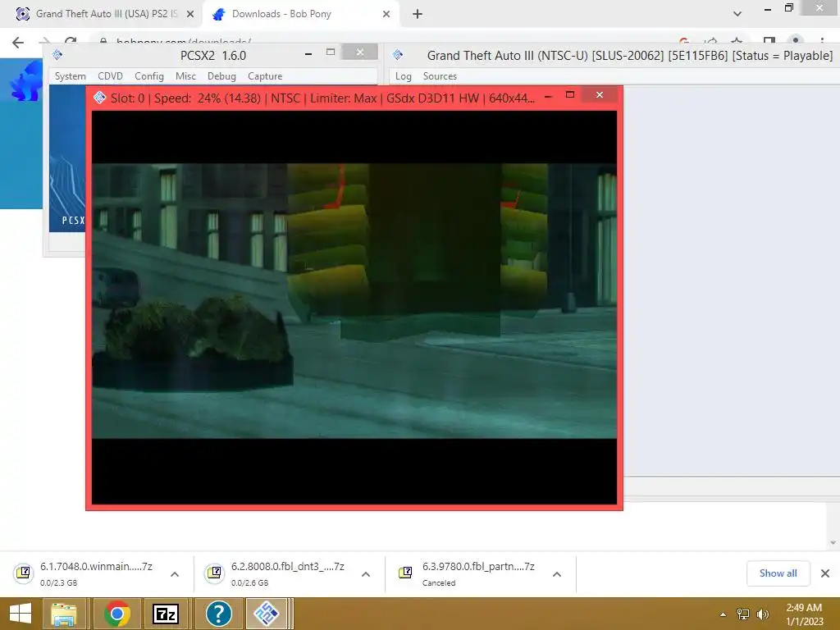This screenshot has height=630, width=840.
Task: Minimize the PCSX2 1.6.0 main window
Action: (308, 53)
